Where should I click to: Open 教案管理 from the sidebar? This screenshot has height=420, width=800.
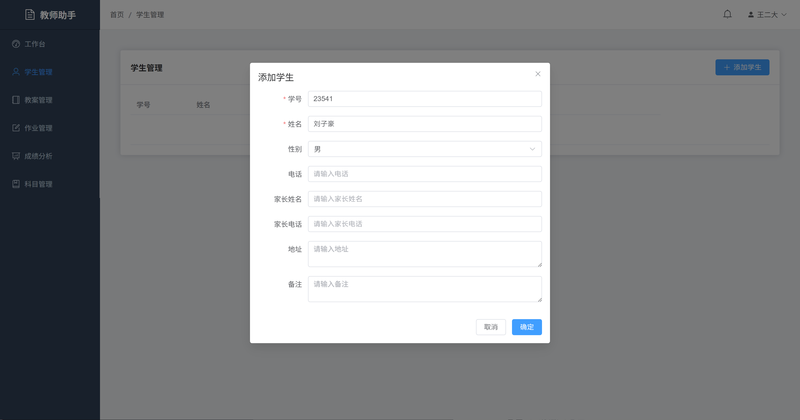(38, 100)
